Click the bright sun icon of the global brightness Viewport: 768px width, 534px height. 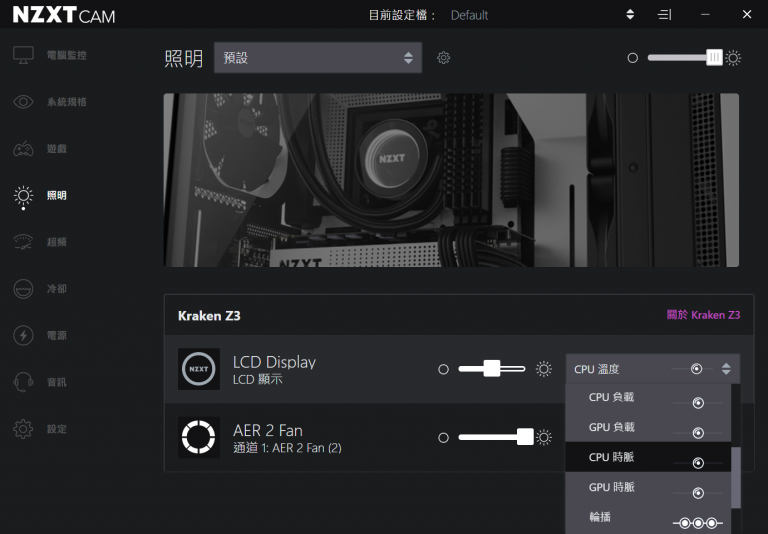[x=733, y=58]
